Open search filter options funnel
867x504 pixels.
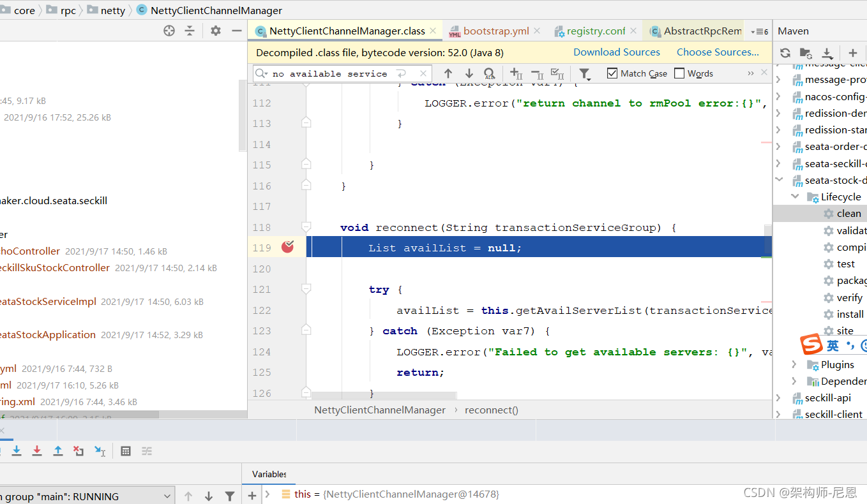click(x=584, y=74)
